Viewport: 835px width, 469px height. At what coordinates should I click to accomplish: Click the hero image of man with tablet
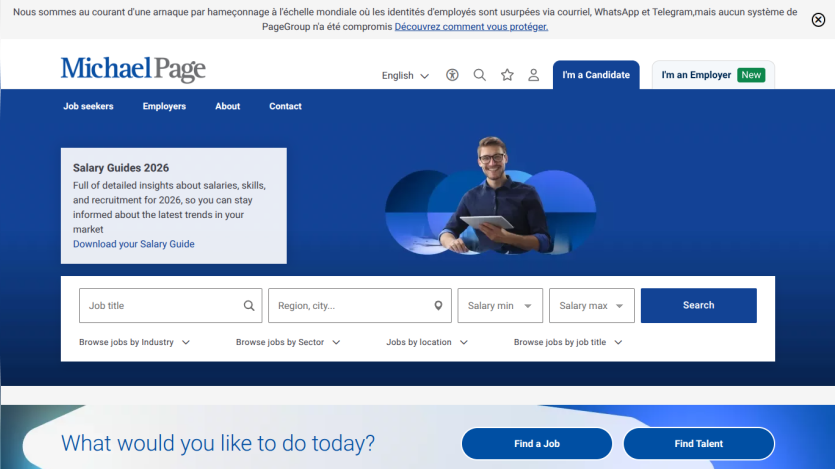tap(490, 196)
